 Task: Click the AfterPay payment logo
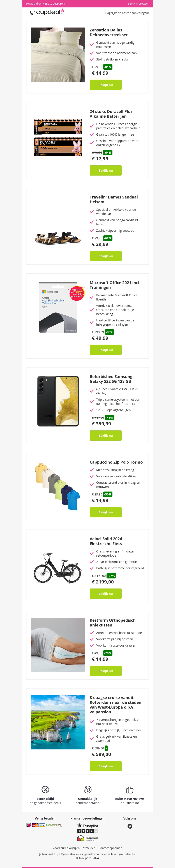54,825
